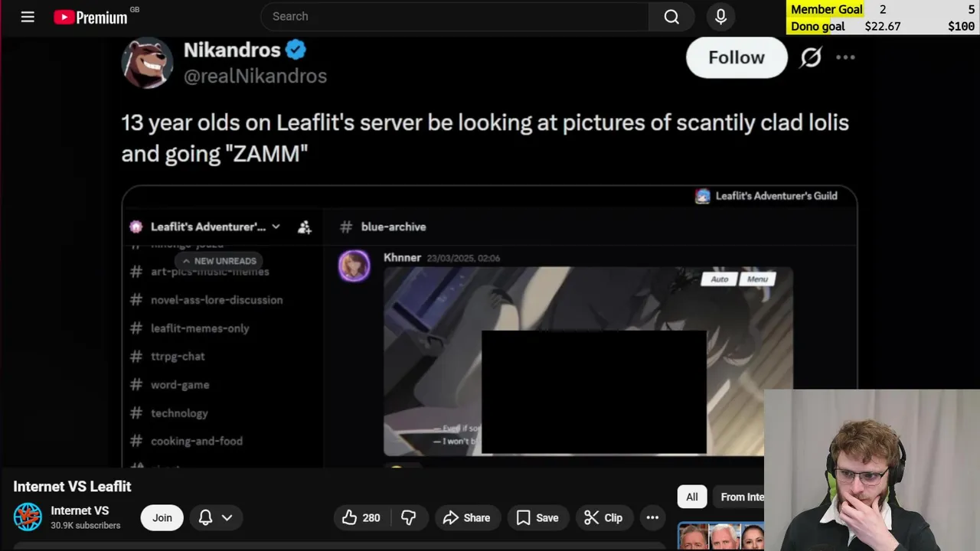
Task: Open Nikandros bear profile avatar
Action: pyautogui.click(x=147, y=63)
